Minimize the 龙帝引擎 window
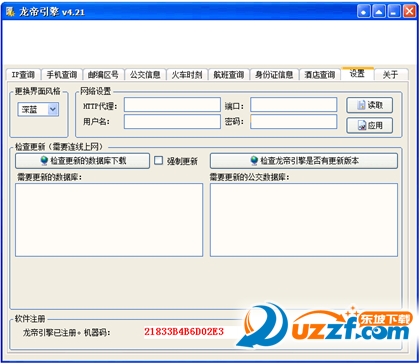This screenshot has height=364, width=420. pos(394,12)
